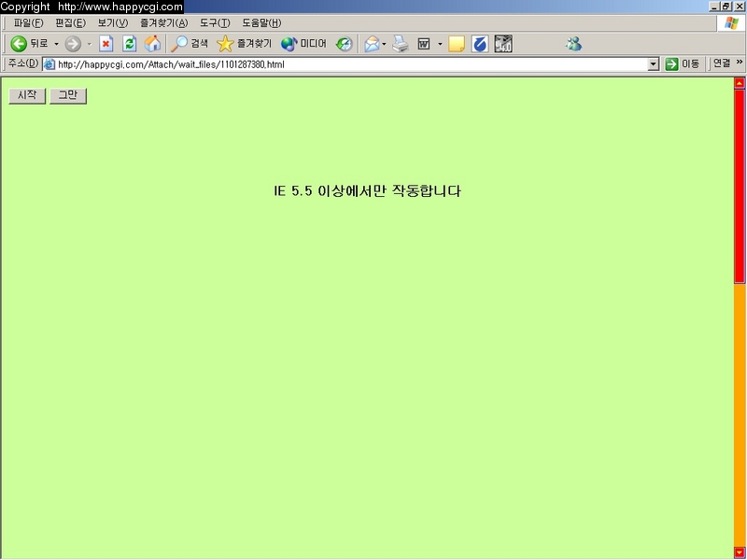Viewport: 747px width, 560px height.
Task: Restore the browser window
Action: pos(726,7)
